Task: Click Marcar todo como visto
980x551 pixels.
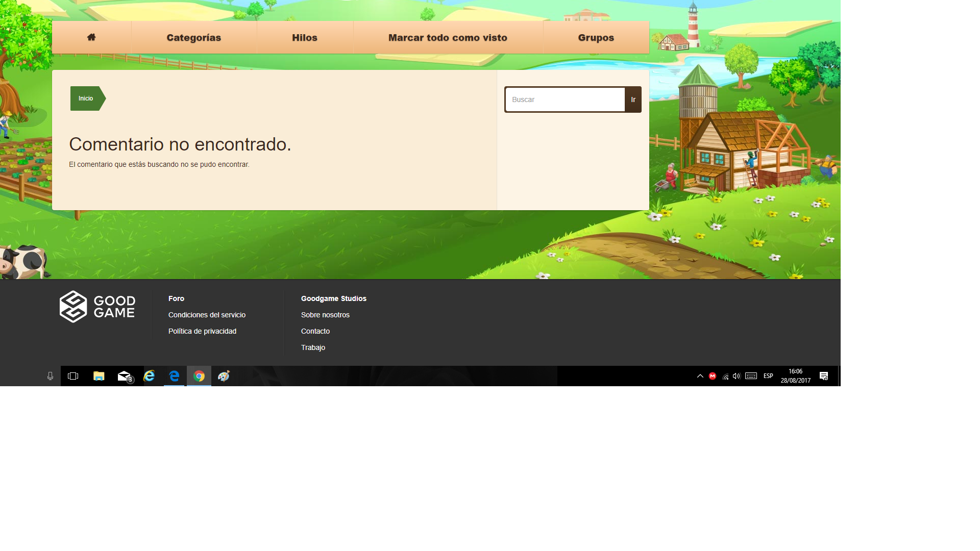Action: click(x=448, y=38)
